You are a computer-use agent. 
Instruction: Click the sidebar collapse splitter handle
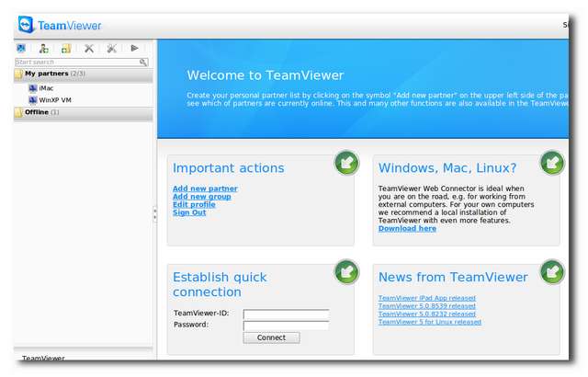(x=154, y=213)
